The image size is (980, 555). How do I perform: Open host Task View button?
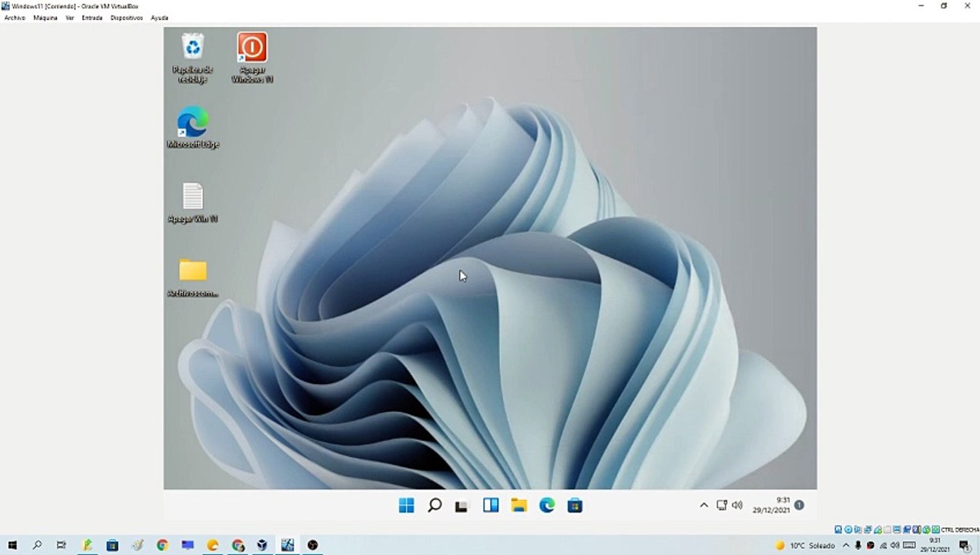click(62, 545)
